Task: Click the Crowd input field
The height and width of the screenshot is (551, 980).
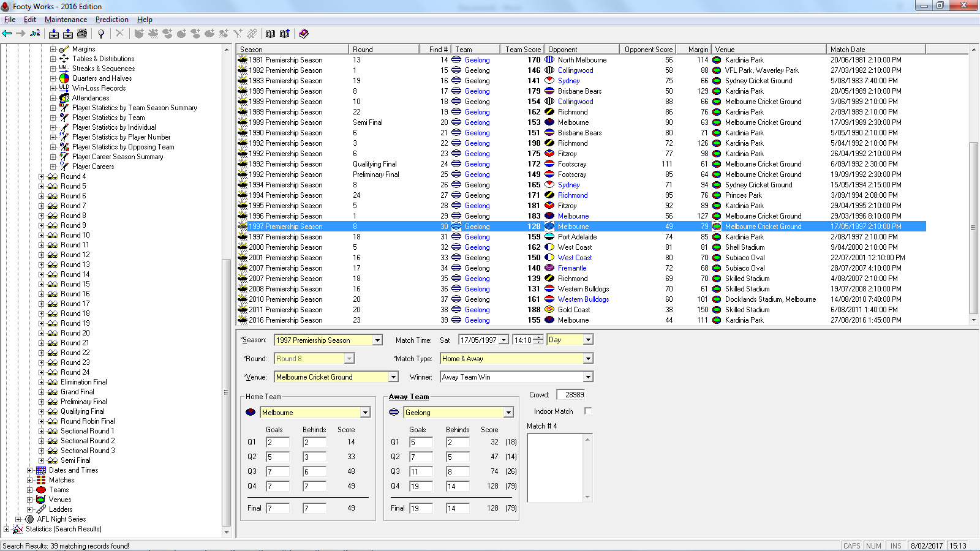Action: (x=571, y=395)
